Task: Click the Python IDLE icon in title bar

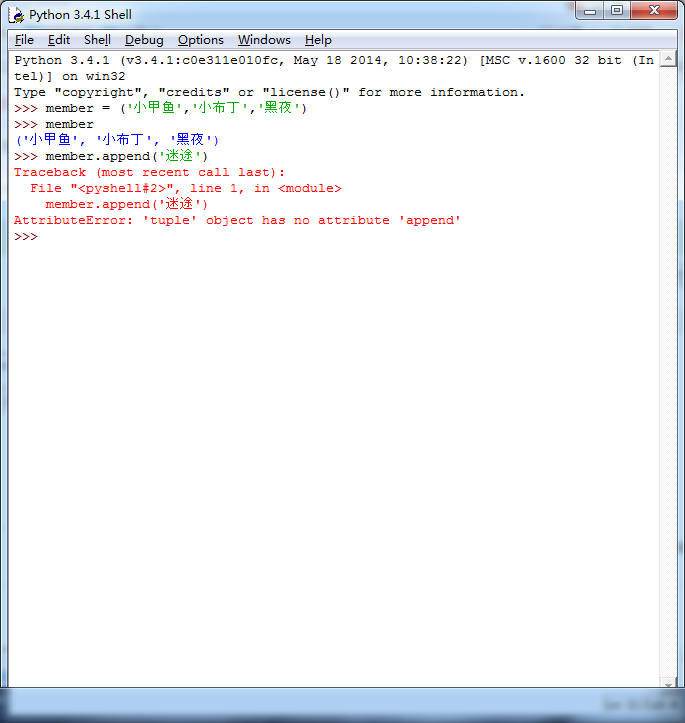Action: pos(17,15)
